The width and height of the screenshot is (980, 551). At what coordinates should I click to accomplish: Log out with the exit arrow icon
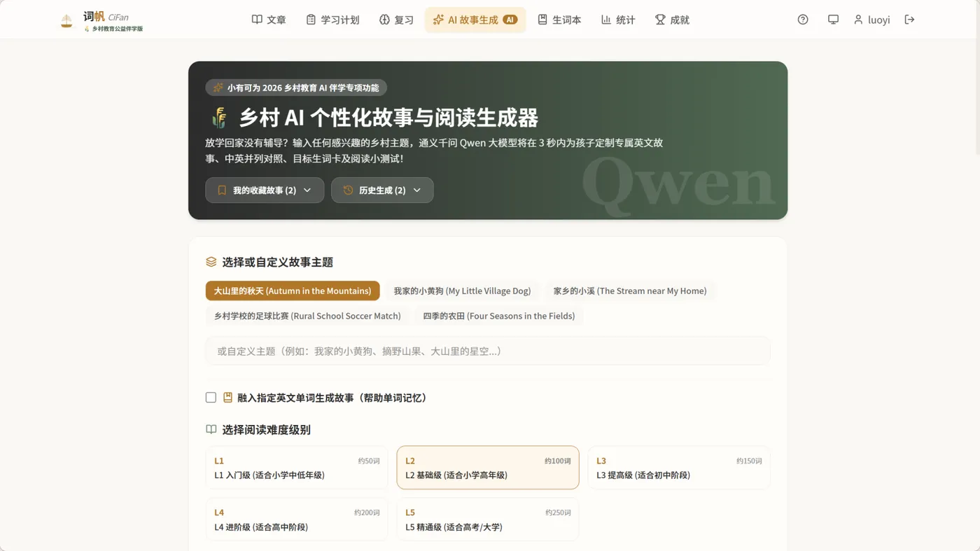pyautogui.click(x=909, y=20)
